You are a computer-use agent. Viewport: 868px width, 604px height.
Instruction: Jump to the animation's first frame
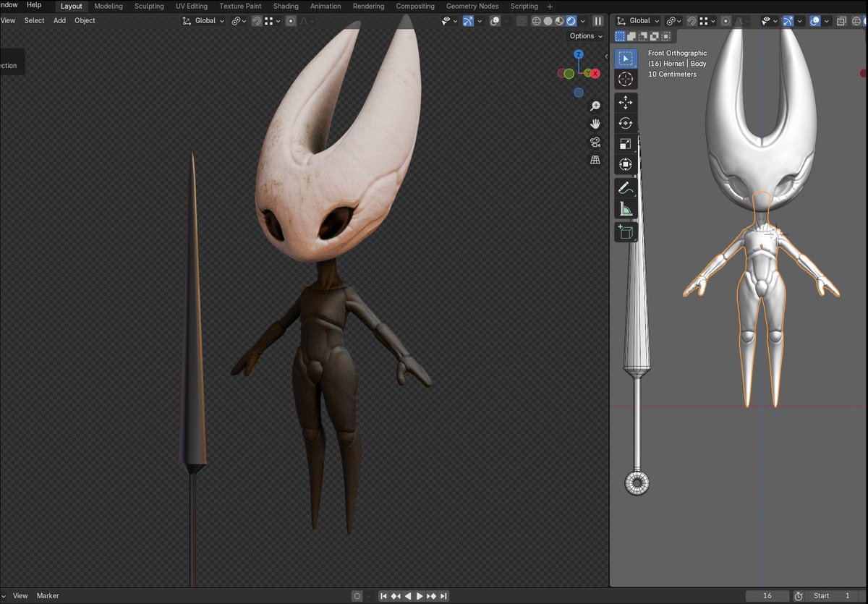click(384, 596)
